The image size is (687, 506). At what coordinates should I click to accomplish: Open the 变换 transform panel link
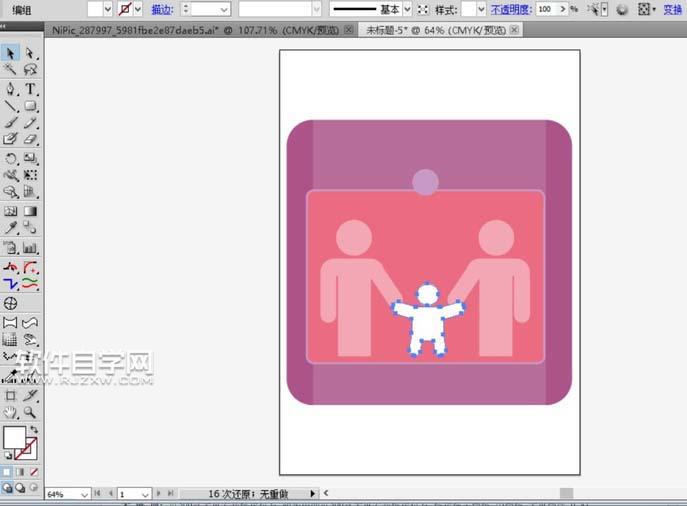pos(673,9)
